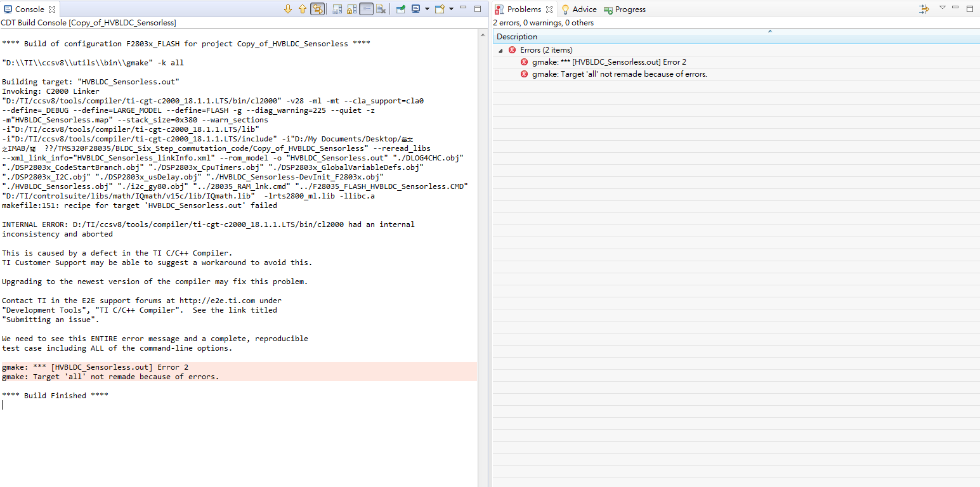
Task: Click the red error icon beside Errors (2 items)
Action: pyautogui.click(x=512, y=50)
